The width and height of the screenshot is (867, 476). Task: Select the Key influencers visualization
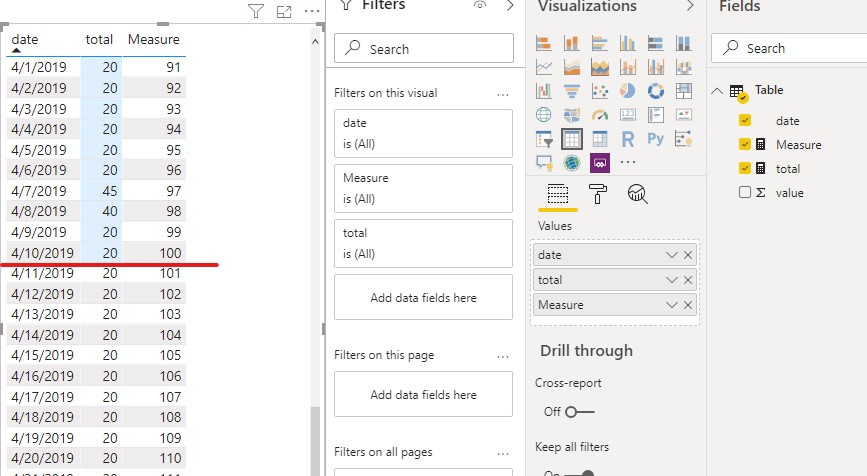pyautogui.click(x=684, y=139)
